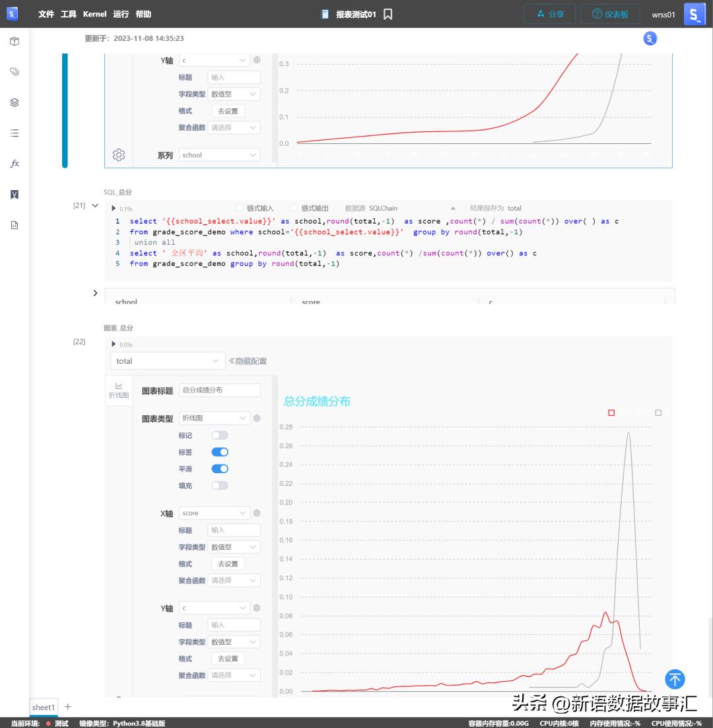Screen dimensions: 713x728
Task: Open the paperclip attachments icon in sidebar
Action: coord(15,72)
